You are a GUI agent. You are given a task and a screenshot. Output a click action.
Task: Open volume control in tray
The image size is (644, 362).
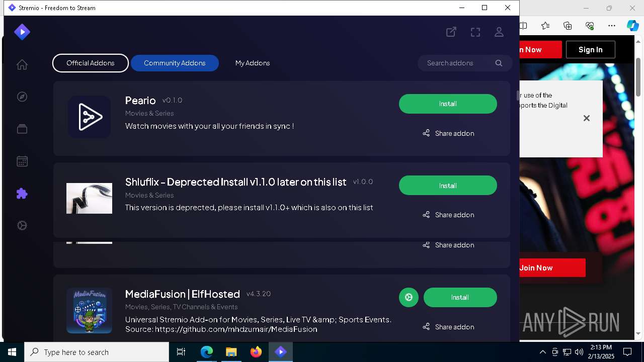[579, 352]
